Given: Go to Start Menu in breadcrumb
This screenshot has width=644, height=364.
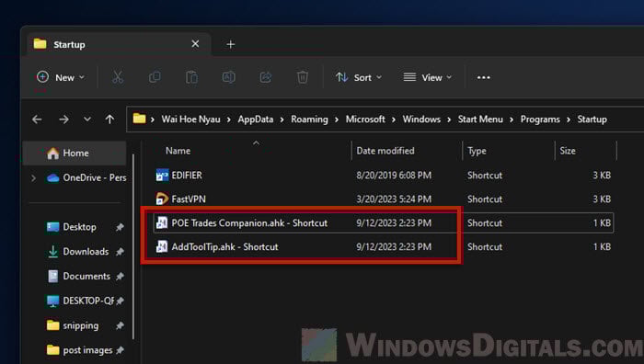Looking at the screenshot, I should [480, 119].
